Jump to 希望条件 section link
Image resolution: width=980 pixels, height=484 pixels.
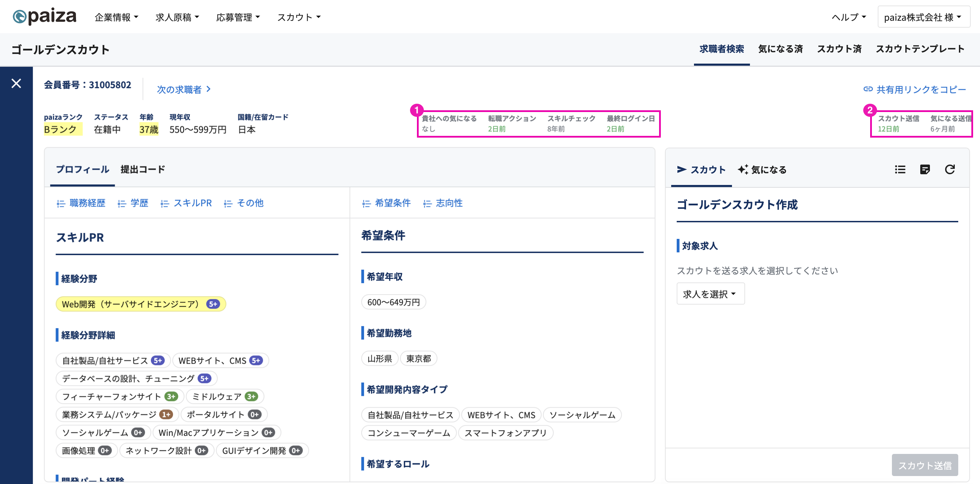pyautogui.click(x=393, y=203)
